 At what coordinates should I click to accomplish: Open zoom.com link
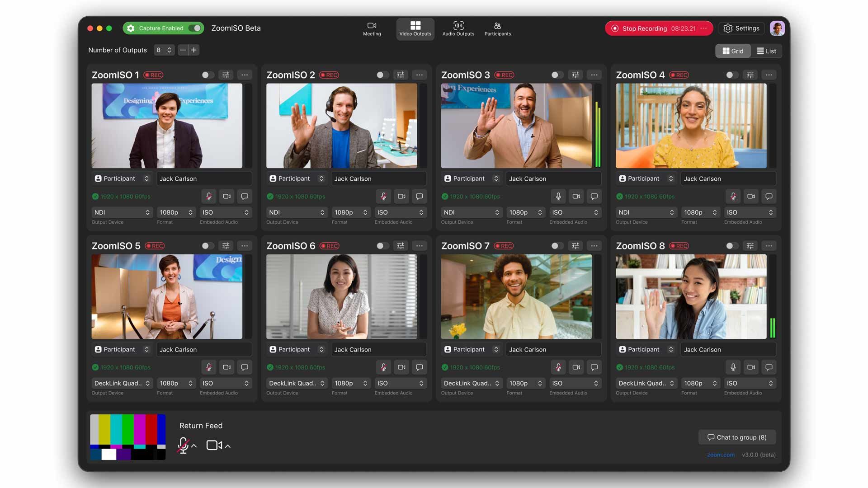(721, 455)
